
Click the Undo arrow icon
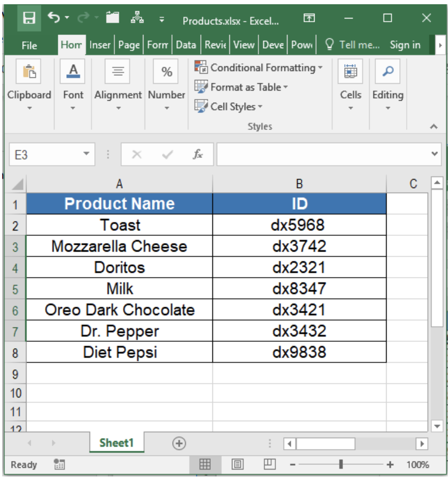[x=53, y=17]
